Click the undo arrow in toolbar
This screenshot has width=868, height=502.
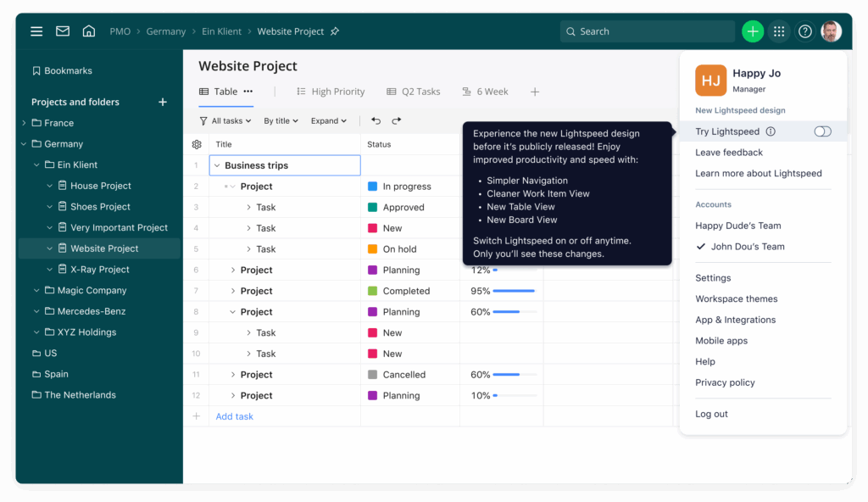click(376, 121)
